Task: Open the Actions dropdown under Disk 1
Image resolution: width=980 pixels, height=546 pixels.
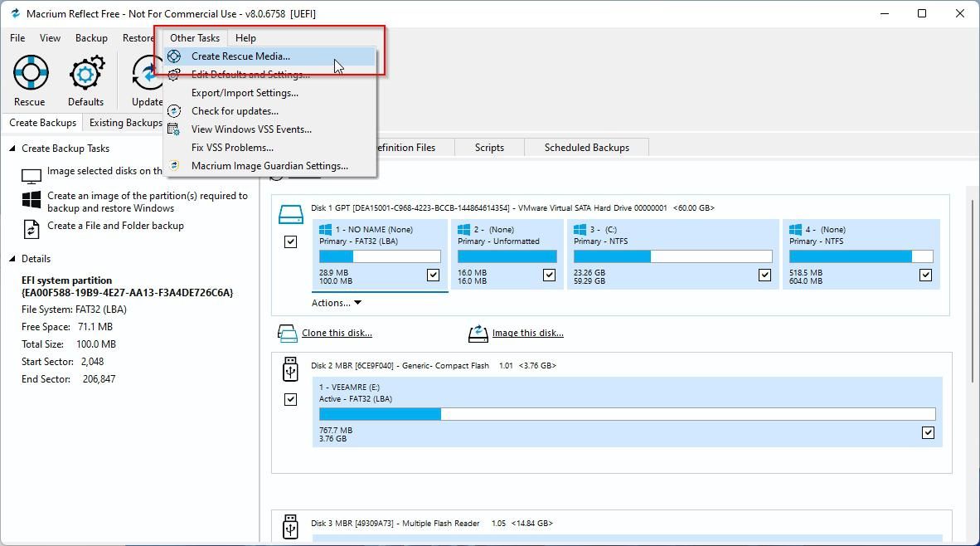Action: [x=337, y=303]
